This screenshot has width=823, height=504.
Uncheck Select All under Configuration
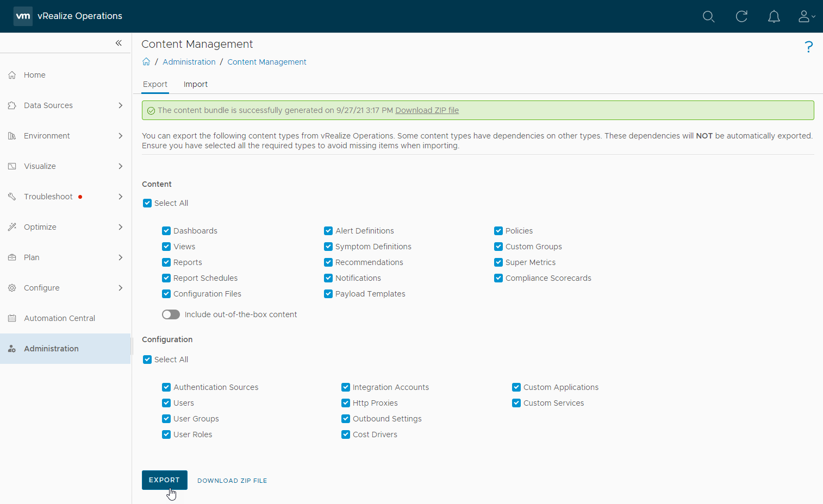147,360
